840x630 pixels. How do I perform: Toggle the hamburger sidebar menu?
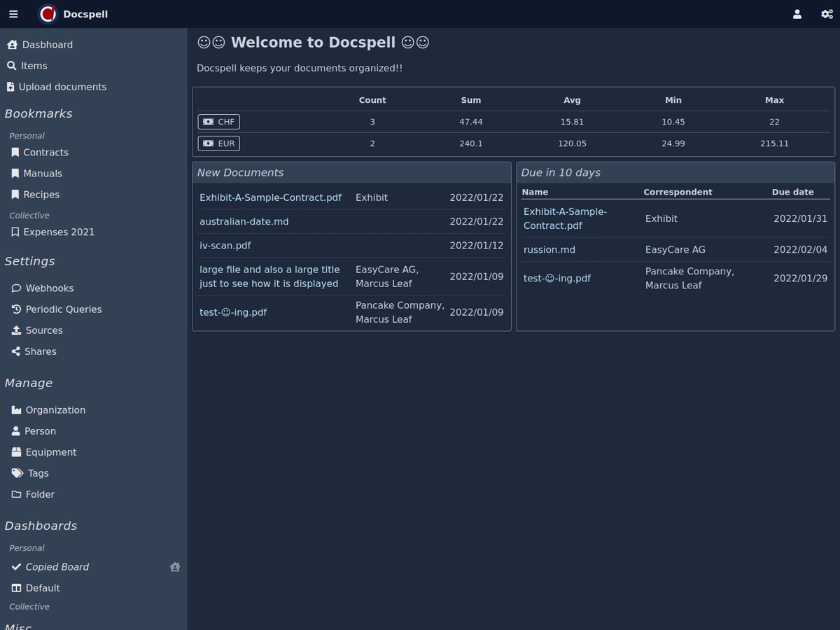pos(13,14)
